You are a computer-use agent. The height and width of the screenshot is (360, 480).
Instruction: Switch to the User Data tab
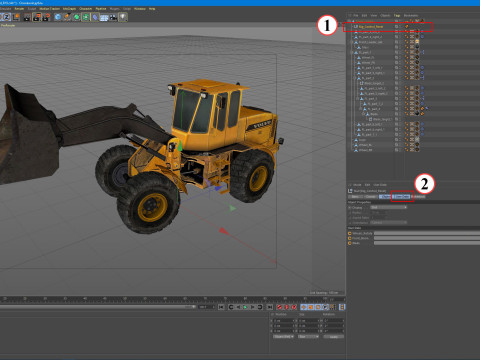402,197
